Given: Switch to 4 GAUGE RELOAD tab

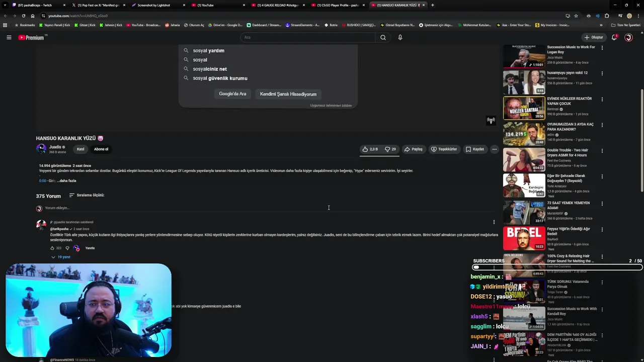Looking at the screenshot, I should pyautogui.click(x=278, y=5).
